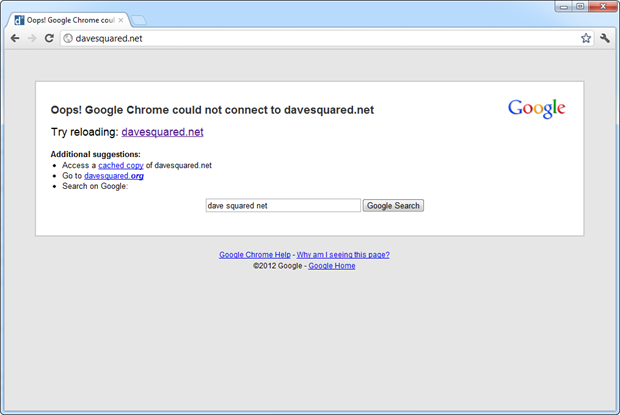Follow the Google Home link
Screen dimensions: 620x415
pos(332,266)
